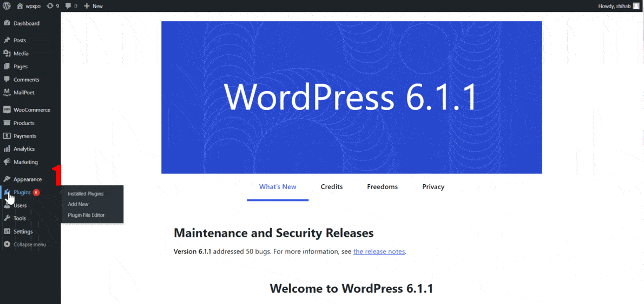
Task: Click the Settings sliders icon
Action: (x=6, y=231)
